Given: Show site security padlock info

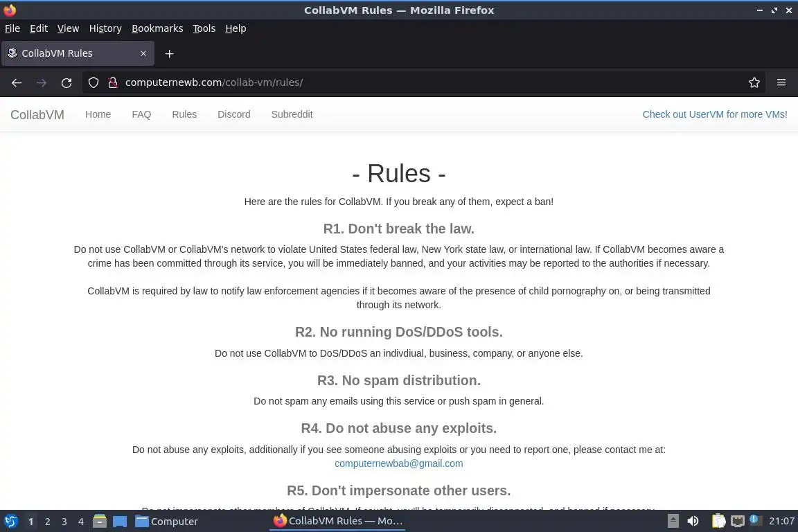Looking at the screenshot, I should (x=113, y=82).
